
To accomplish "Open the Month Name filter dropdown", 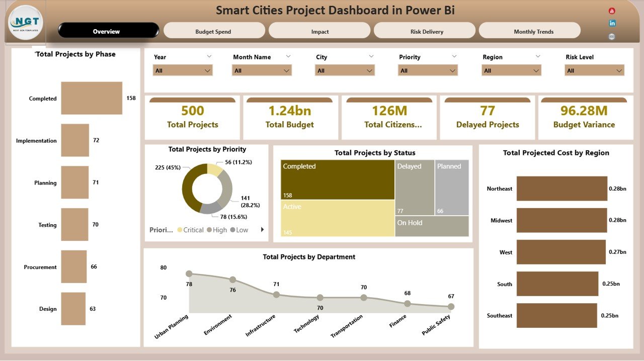I will 286,70.
